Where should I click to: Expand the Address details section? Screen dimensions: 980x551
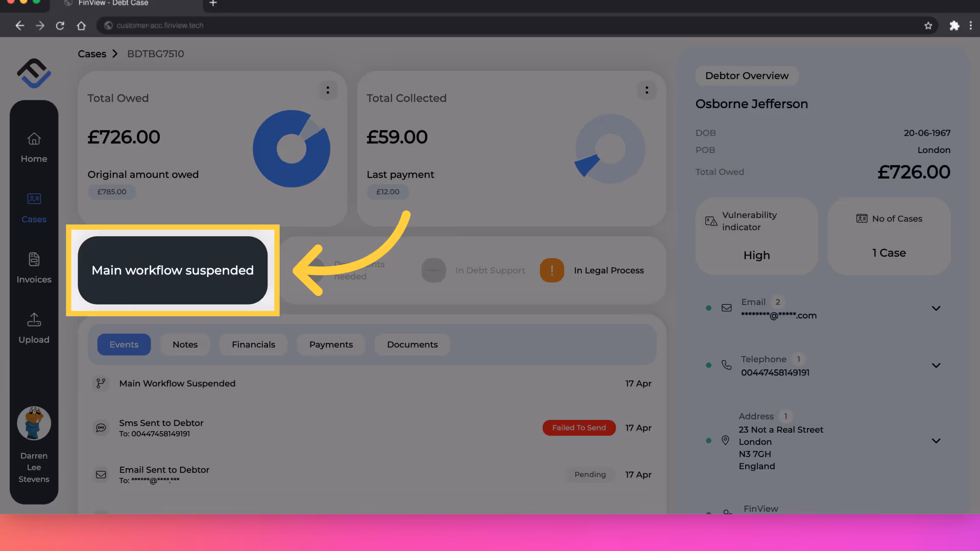936,441
